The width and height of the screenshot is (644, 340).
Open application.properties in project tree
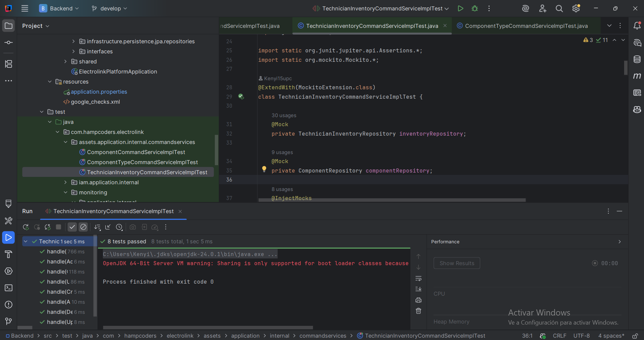click(99, 92)
